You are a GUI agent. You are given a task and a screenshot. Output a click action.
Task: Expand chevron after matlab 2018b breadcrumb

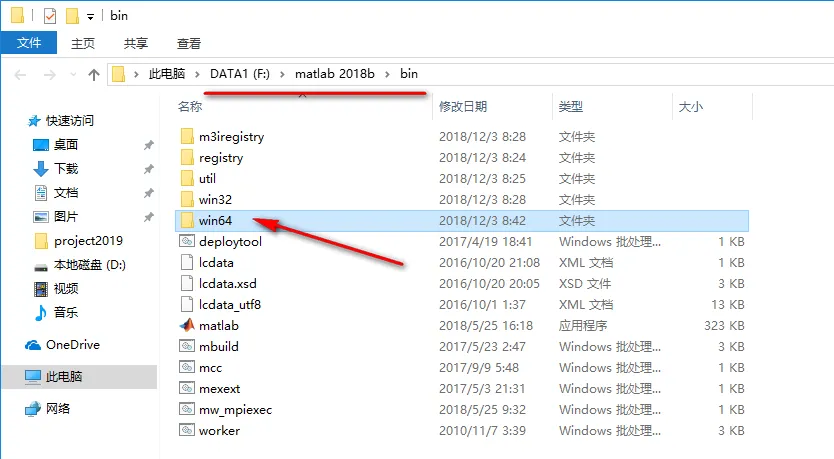point(387,74)
